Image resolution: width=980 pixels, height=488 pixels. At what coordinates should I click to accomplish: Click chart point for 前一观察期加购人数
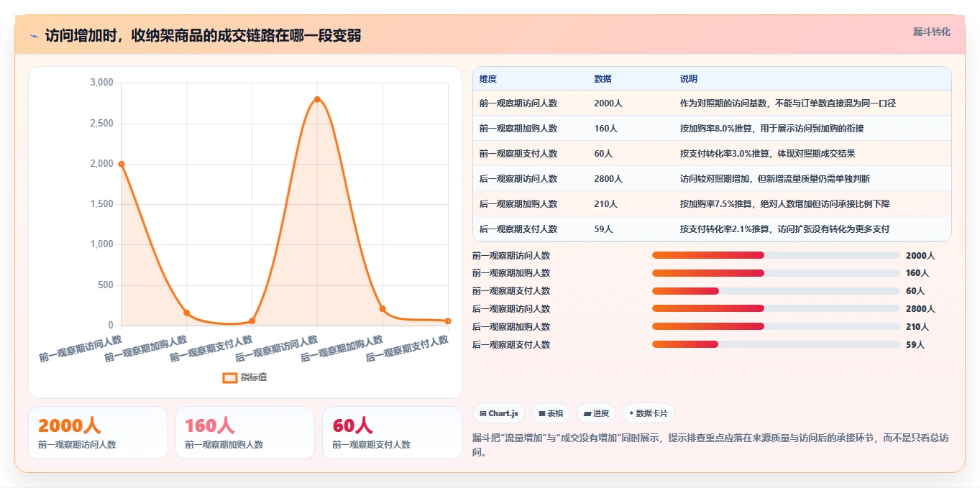tap(187, 313)
